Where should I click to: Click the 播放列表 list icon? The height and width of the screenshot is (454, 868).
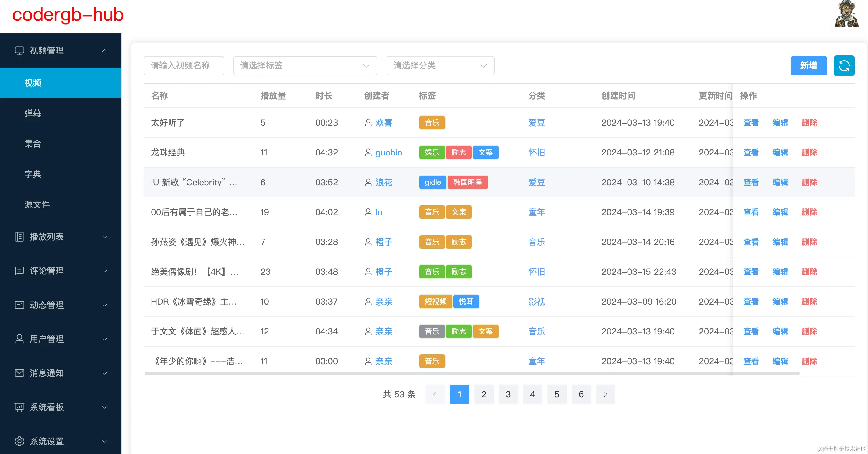[19, 237]
